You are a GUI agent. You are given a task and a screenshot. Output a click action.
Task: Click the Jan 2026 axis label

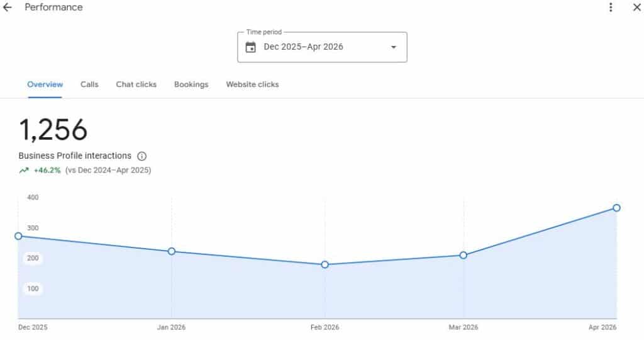[x=171, y=327]
